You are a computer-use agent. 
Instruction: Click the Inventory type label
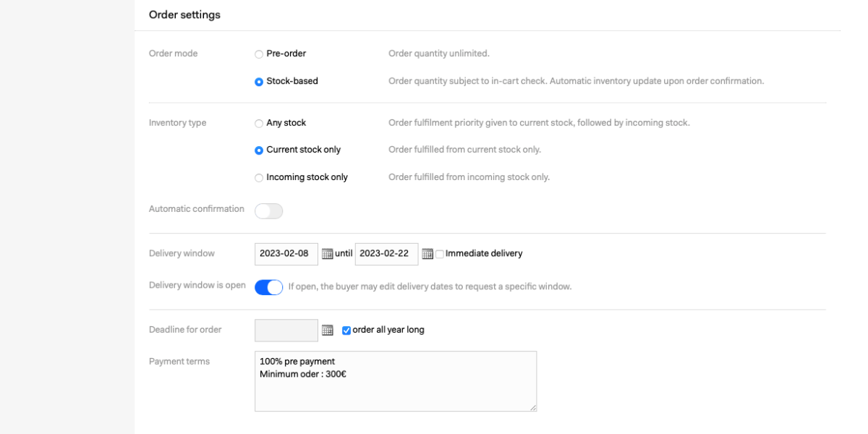click(178, 123)
